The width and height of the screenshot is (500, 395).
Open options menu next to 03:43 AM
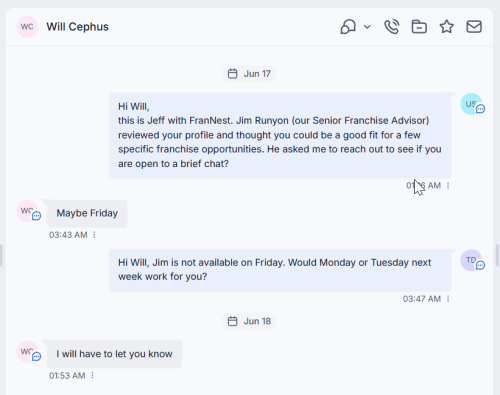pos(94,235)
